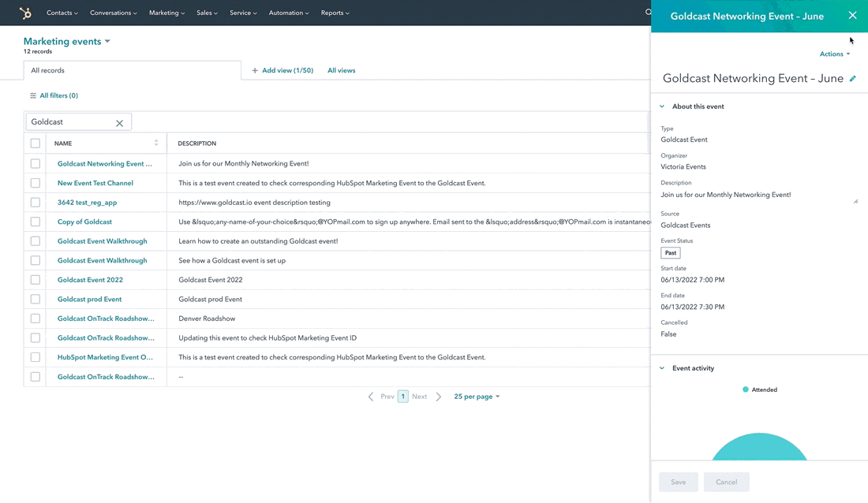Click the Victoria Events organizer value
Image resolution: width=868 pixels, height=503 pixels.
click(683, 166)
